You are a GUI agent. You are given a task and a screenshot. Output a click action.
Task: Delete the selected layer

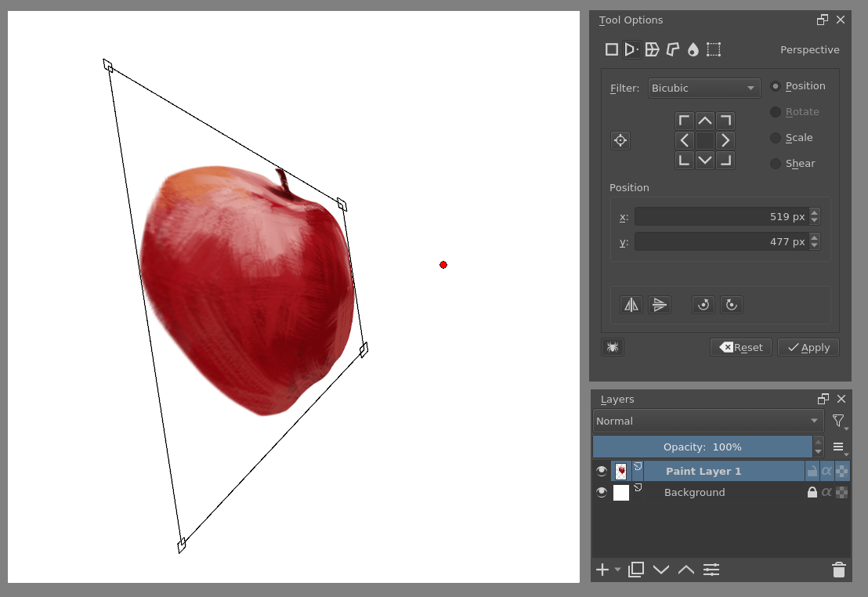click(838, 570)
